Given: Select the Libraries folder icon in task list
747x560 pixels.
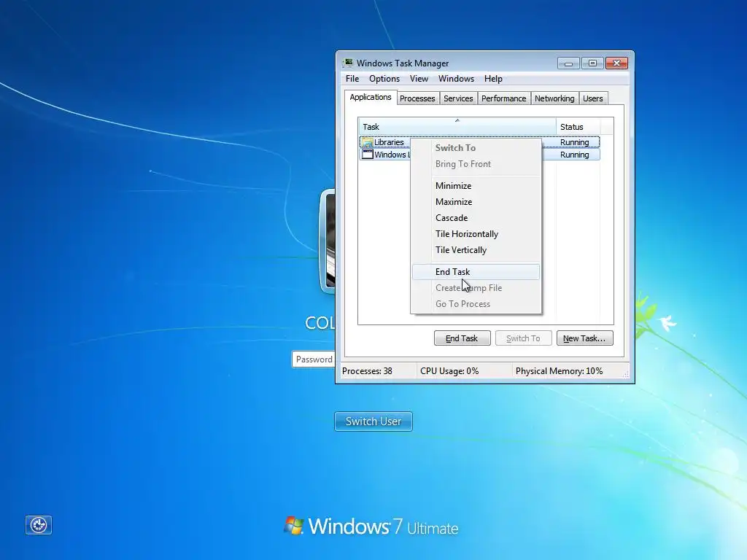Looking at the screenshot, I should (368, 142).
